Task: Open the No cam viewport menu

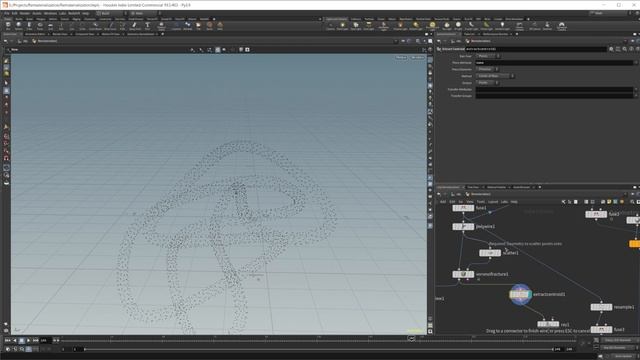Action: click(418, 58)
